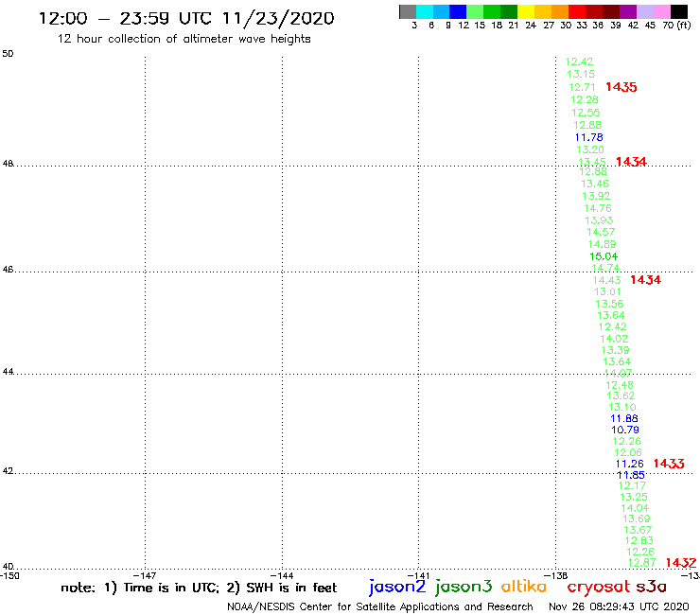Click the purple swatch in the color scale
The width and height of the screenshot is (700, 615).
[x=628, y=11]
